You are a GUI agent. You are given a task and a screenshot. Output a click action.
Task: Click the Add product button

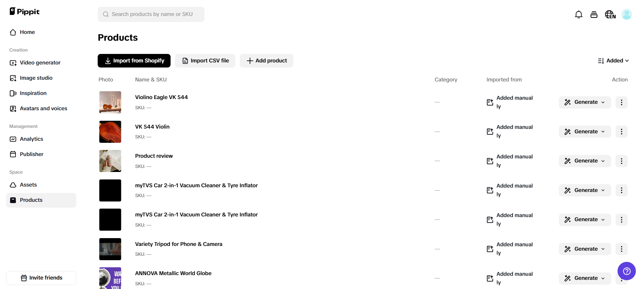click(267, 61)
